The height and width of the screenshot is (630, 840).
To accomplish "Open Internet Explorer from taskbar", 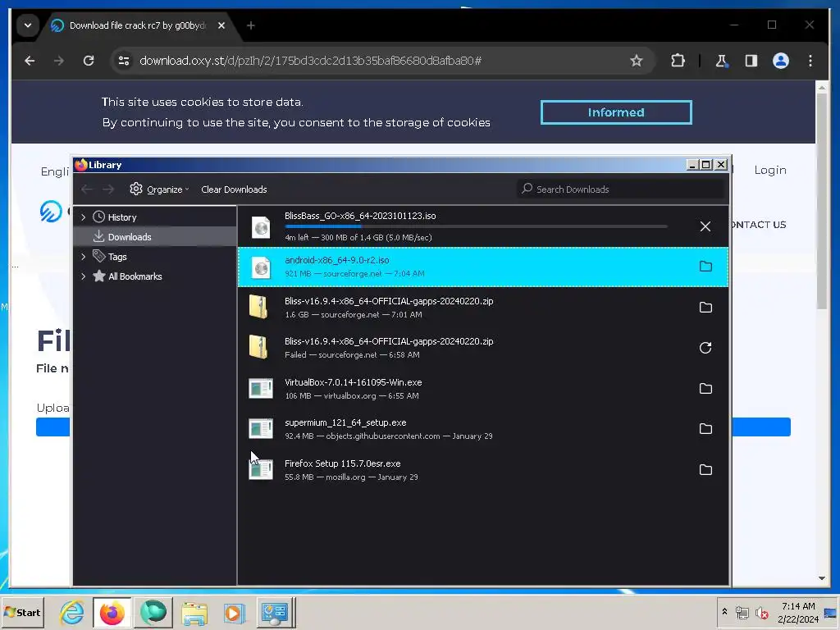I will 72,612.
